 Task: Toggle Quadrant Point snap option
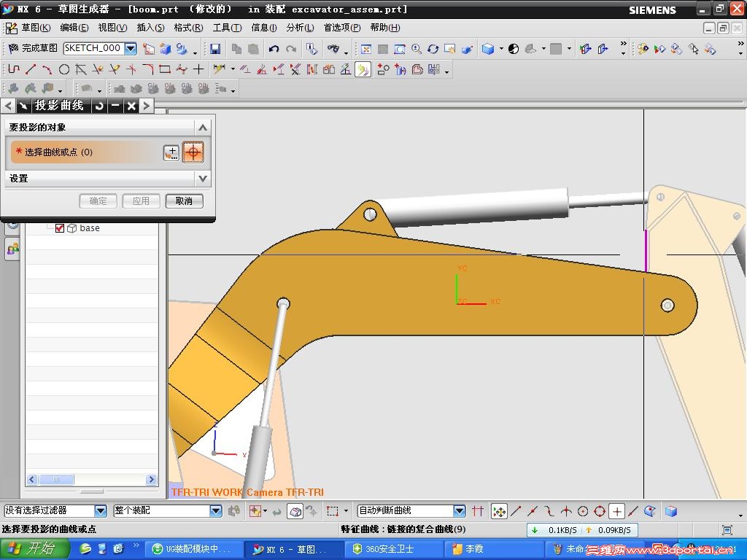600,511
